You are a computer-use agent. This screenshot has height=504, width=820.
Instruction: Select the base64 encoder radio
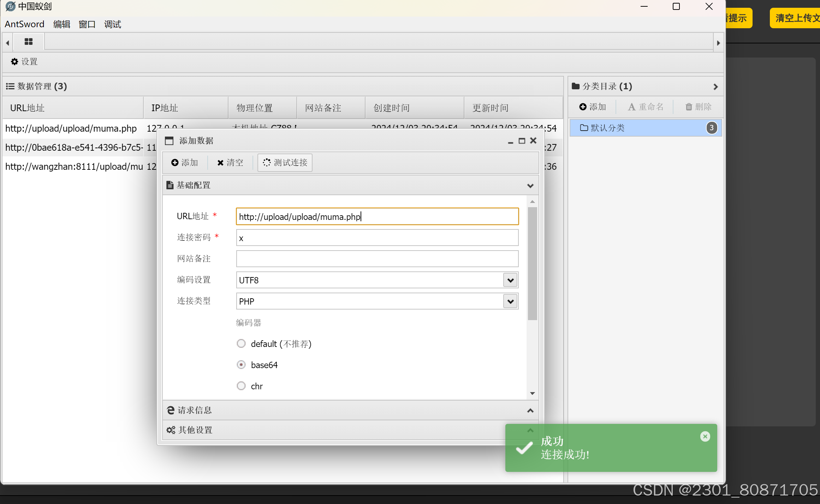[241, 365]
